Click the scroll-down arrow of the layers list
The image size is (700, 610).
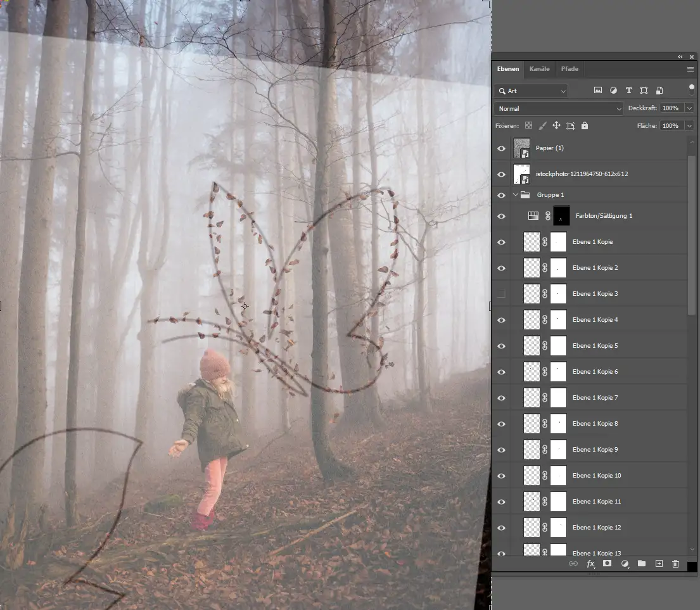point(692,549)
